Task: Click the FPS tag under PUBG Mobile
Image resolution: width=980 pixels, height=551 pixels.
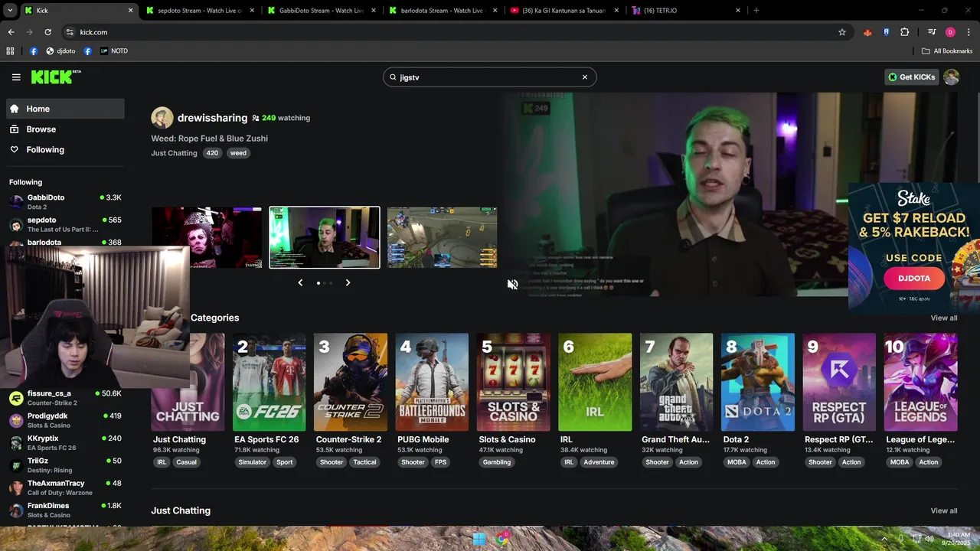Action: tap(440, 462)
